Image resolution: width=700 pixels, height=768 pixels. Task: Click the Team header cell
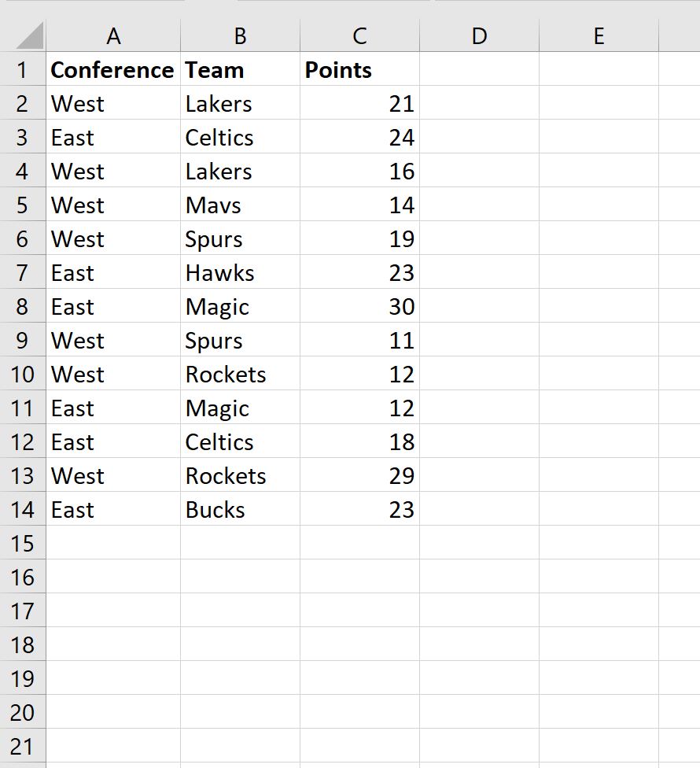(x=240, y=70)
